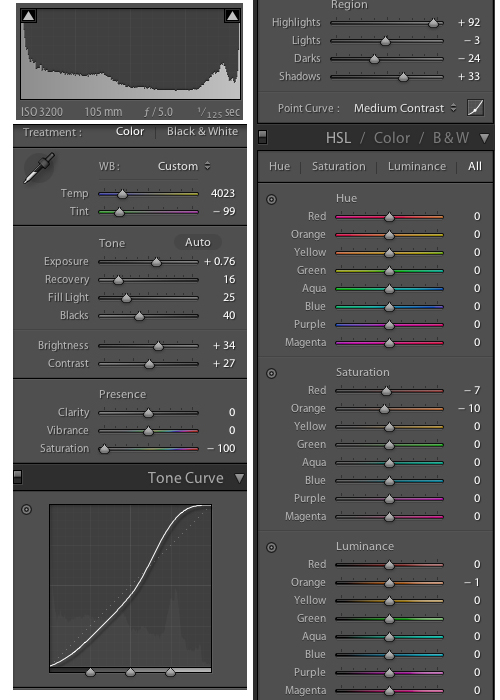This screenshot has height=700, width=500.
Task: Open the Point Curve Medium Contrast dropdown
Action: tap(405, 108)
